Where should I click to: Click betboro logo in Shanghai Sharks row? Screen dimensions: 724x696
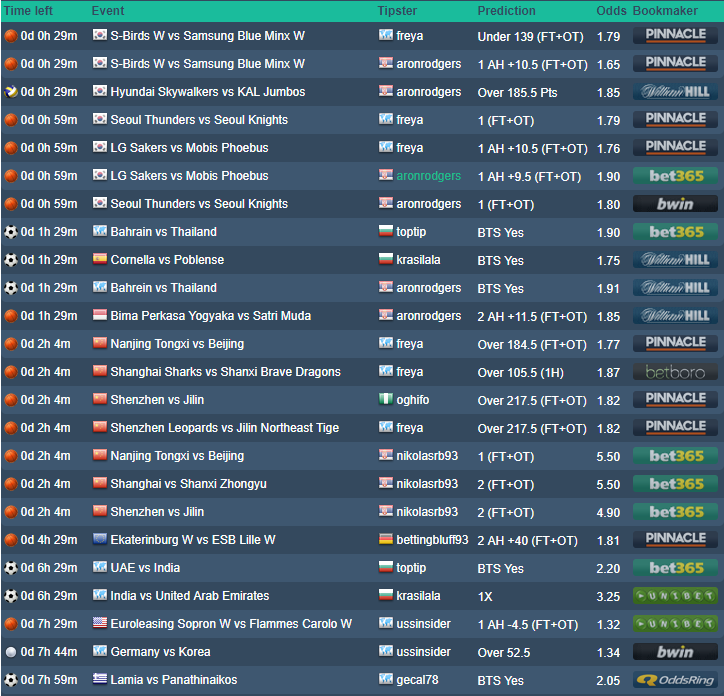675,372
